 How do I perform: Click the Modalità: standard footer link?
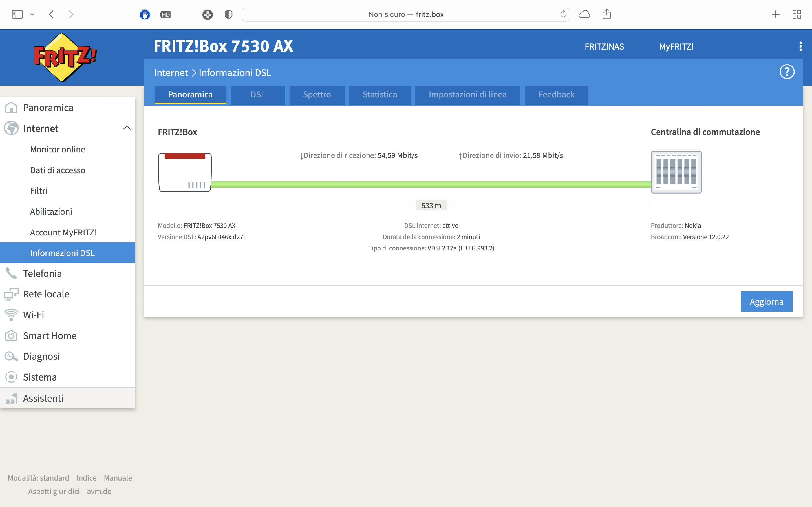(x=38, y=477)
